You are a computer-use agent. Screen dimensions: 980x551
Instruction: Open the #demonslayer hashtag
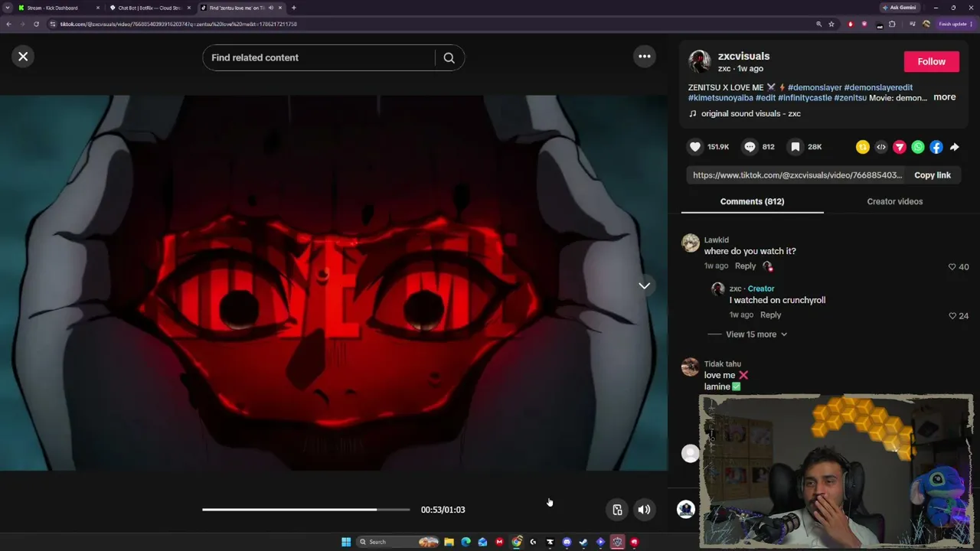click(815, 87)
